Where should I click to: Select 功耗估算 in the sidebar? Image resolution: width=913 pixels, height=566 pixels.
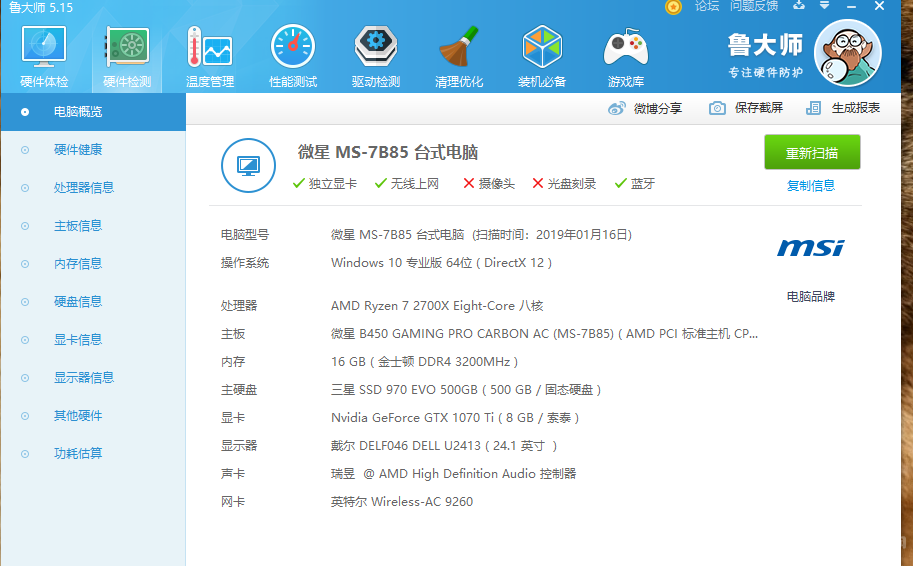[93, 454]
